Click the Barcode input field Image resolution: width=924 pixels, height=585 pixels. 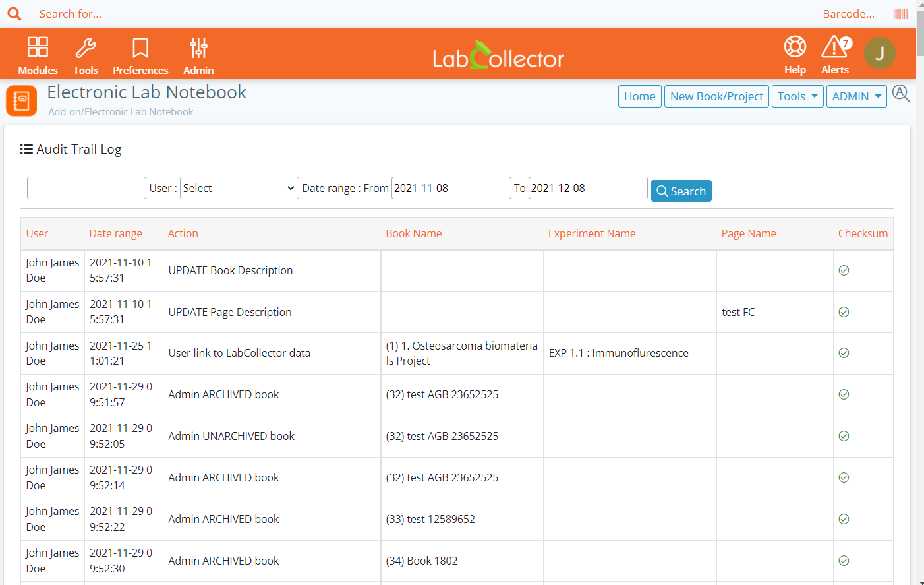(x=848, y=14)
